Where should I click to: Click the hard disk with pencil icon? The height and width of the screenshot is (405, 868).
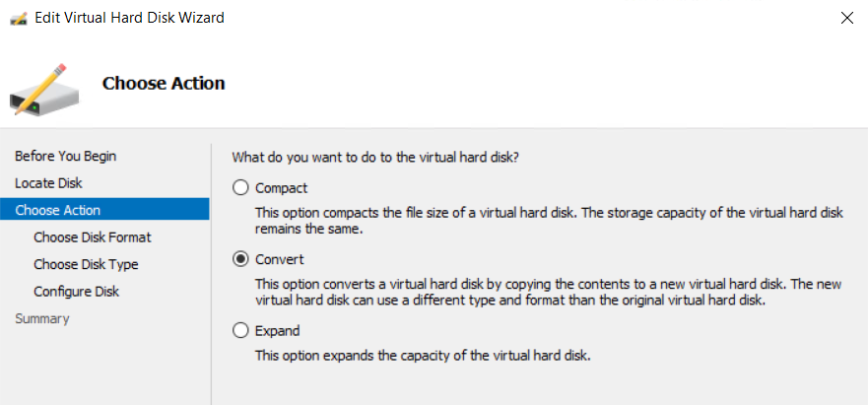[x=44, y=90]
